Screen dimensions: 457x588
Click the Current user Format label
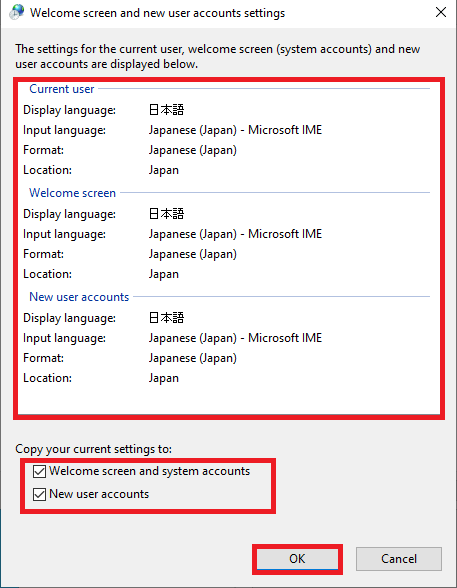click(x=43, y=150)
